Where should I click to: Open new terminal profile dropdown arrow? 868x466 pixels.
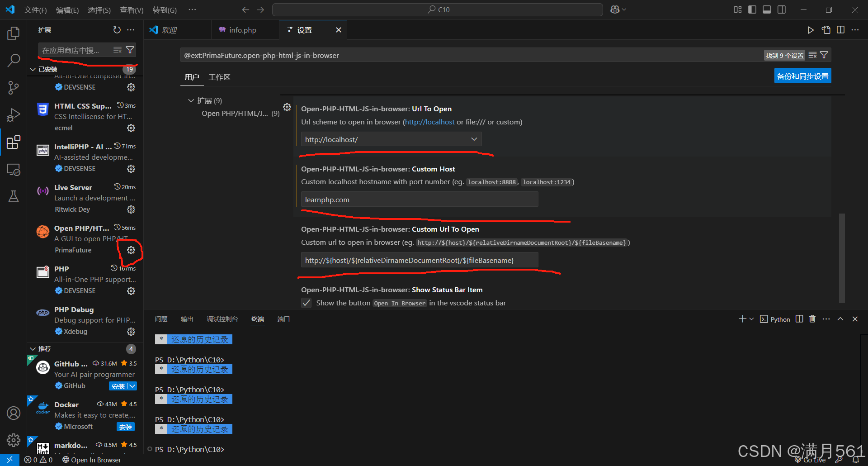point(751,319)
